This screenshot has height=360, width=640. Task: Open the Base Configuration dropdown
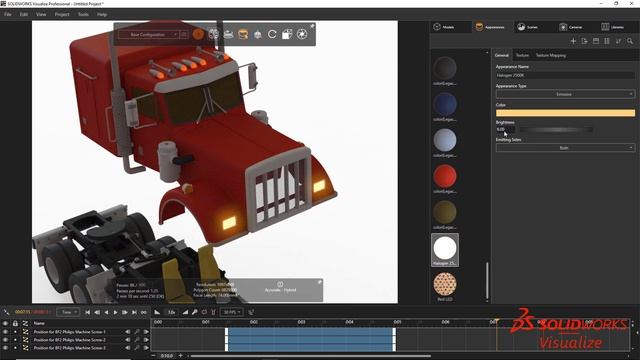click(149, 35)
